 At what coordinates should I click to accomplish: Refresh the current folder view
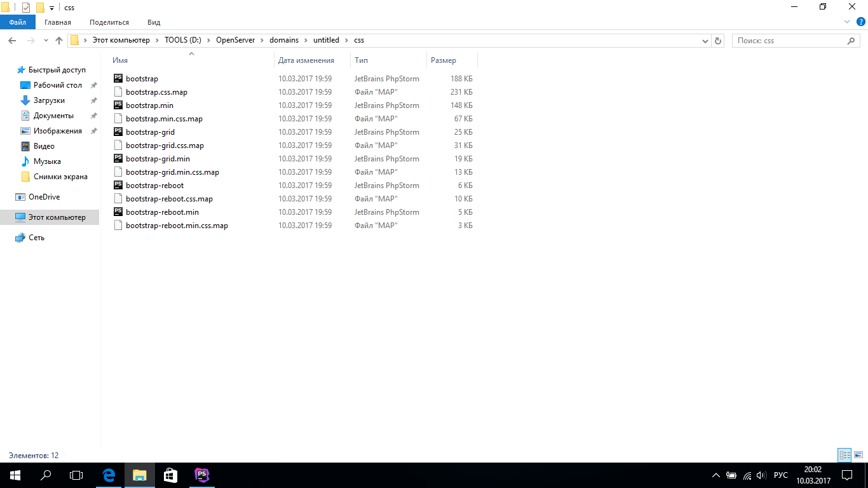pyautogui.click(x=718, y=41)
